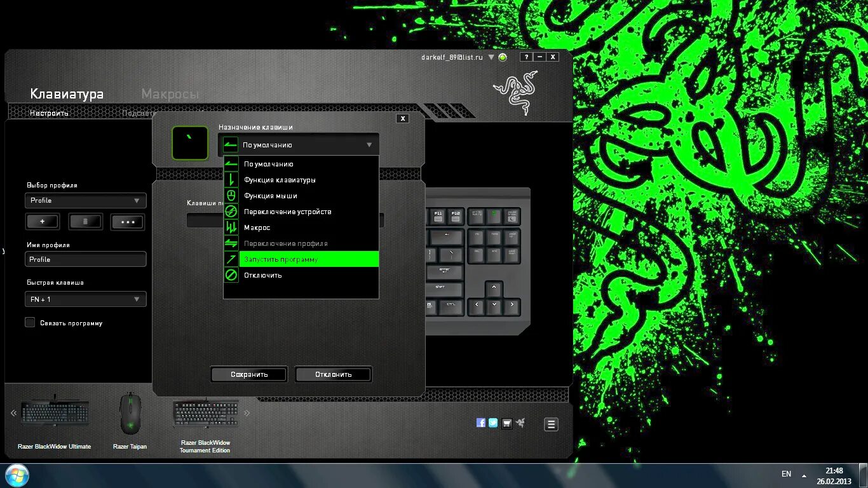The height and width of the screenshot is (488, 868).
Task: Click the green online status indicator
Action: click(503, 57)
